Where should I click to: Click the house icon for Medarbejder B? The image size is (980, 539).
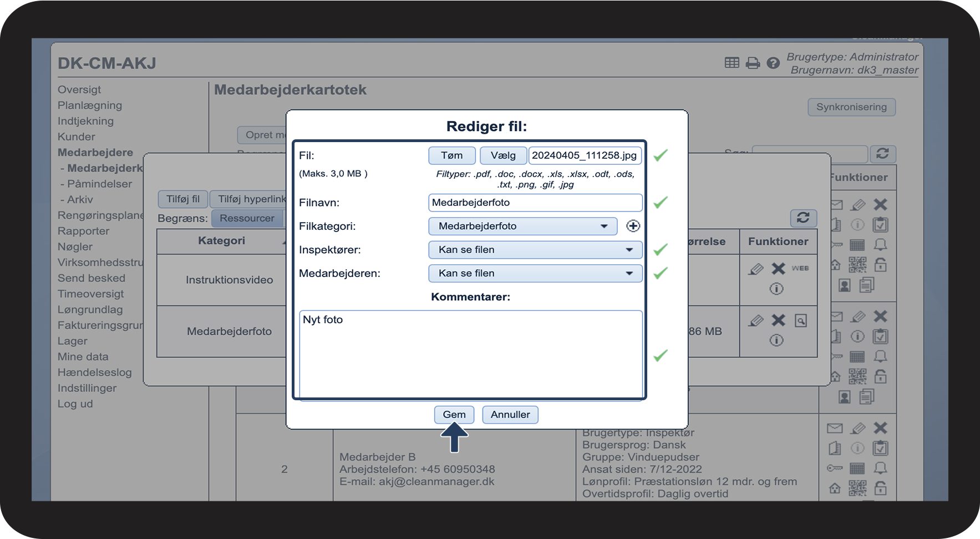(835, 488)
